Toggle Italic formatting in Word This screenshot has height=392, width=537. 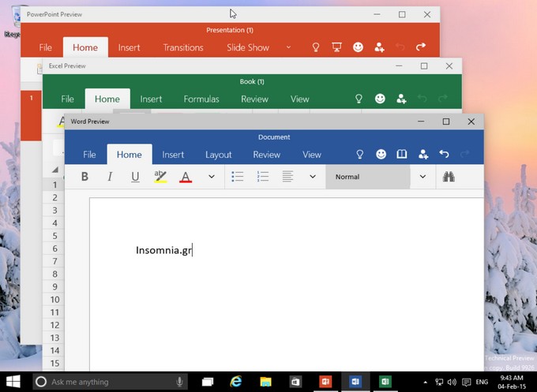click(x=110, y=177)
